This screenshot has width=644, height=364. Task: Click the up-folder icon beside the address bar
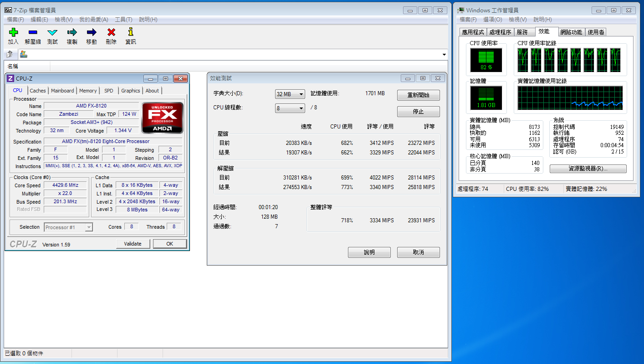[10, 55]
